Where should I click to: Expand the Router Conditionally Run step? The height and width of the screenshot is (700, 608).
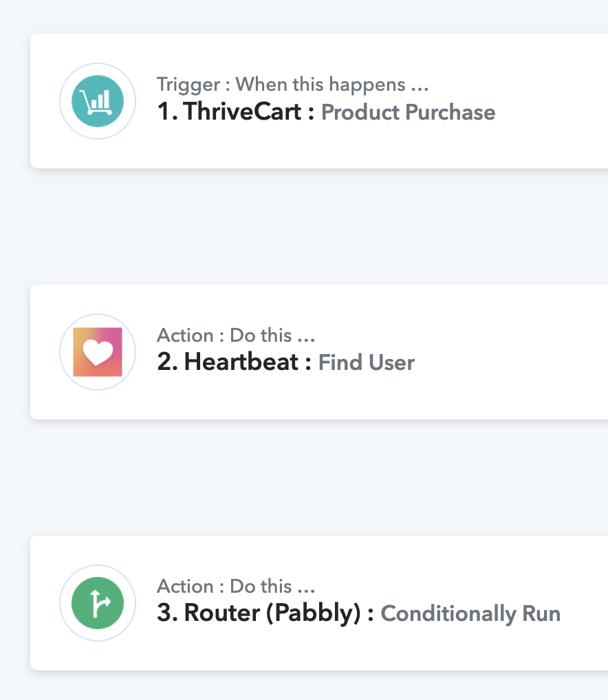point(319,602)
